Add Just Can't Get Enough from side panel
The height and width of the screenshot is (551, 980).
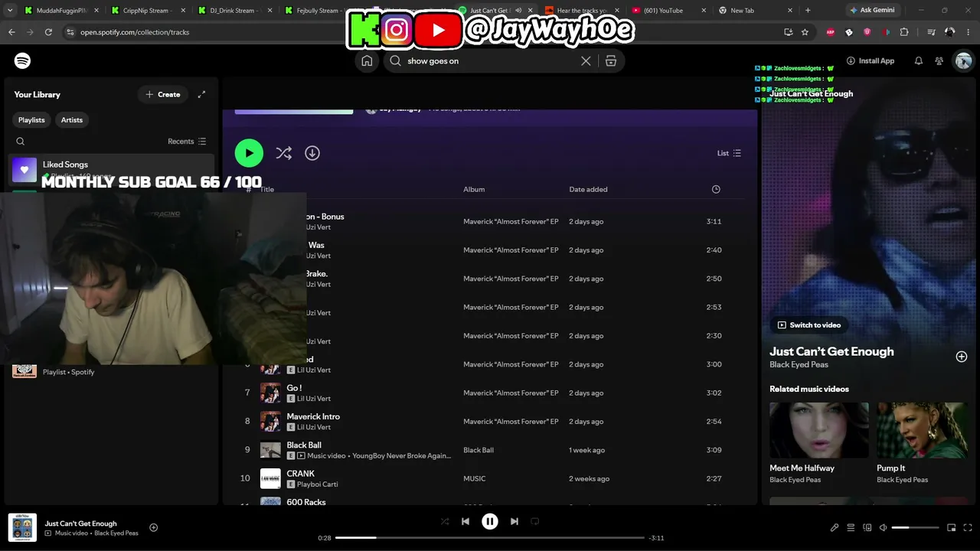point(962,357)
